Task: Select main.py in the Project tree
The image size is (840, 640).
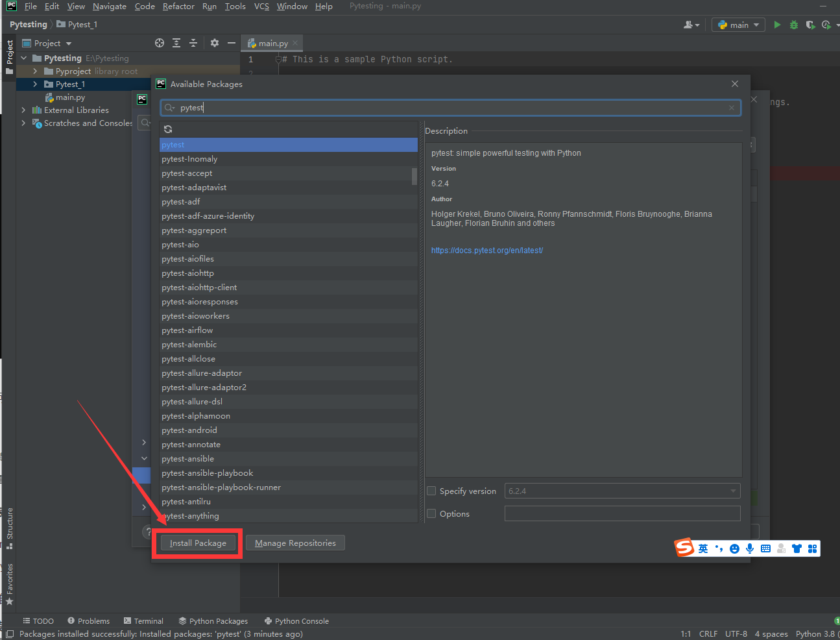Action: point(70,97)
